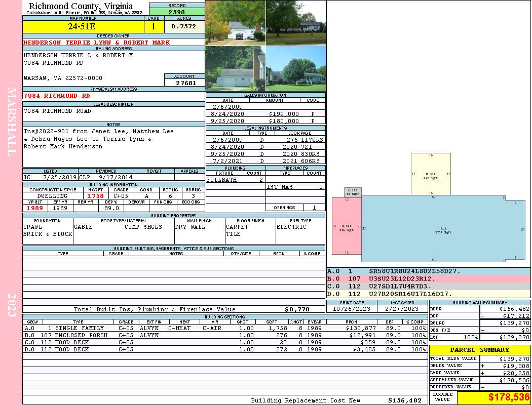The width and height of the screenshot is (532, 405).
Task: Select the yellow 272 SqFt deck in sketch
Action: (431, 174)
